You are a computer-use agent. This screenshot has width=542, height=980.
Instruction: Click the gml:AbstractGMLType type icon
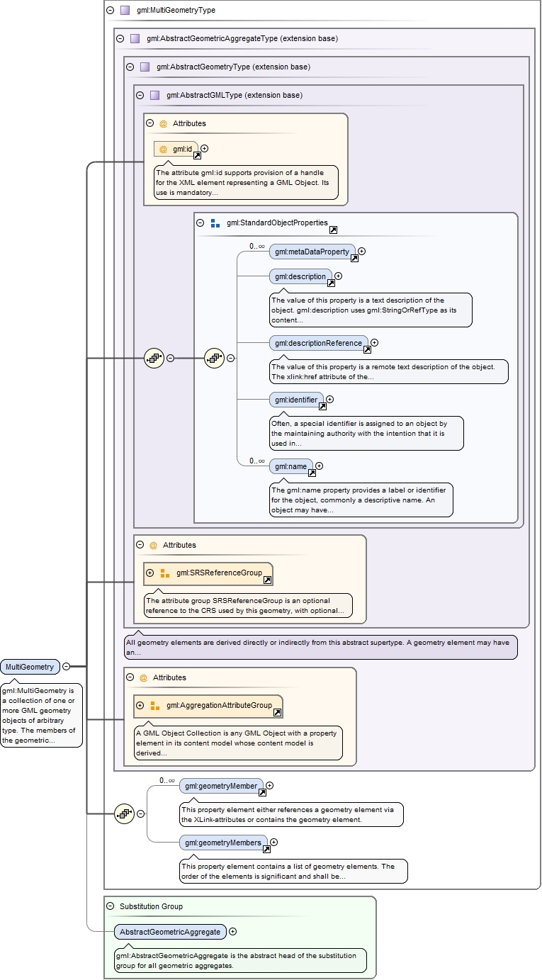point(154,95)
